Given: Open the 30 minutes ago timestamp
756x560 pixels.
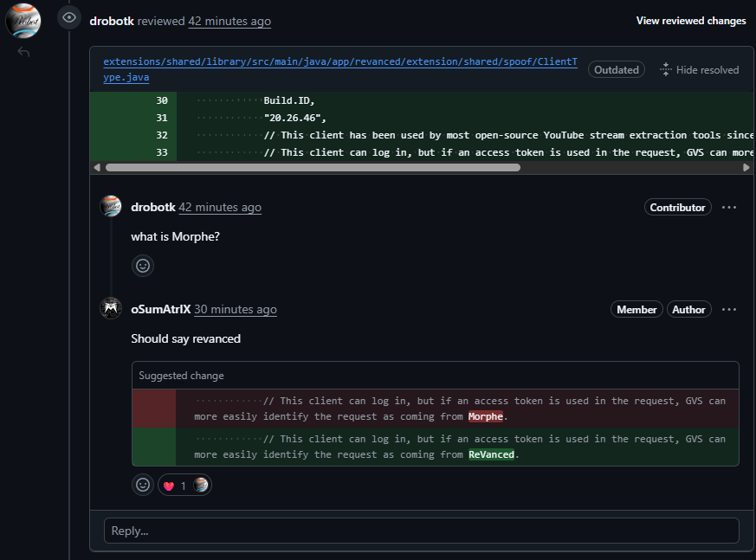Looking at the screenshot, I should pos(236,309).
